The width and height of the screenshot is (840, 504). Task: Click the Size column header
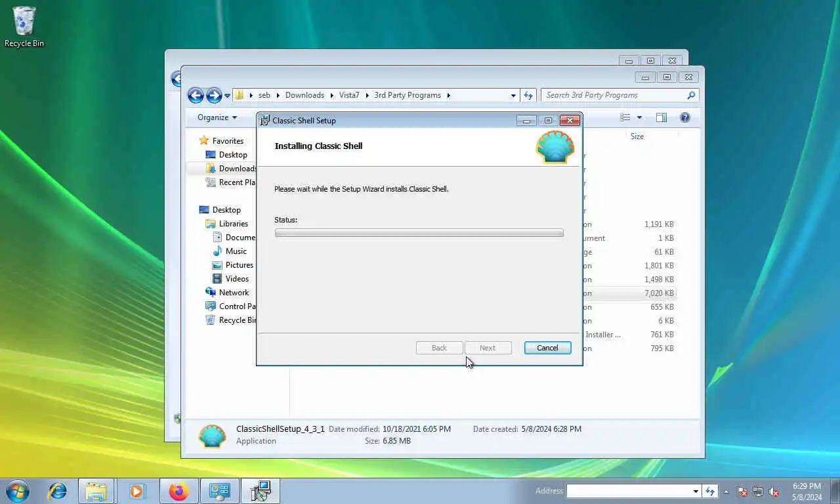pyautogui.click(x=637, y=136)
